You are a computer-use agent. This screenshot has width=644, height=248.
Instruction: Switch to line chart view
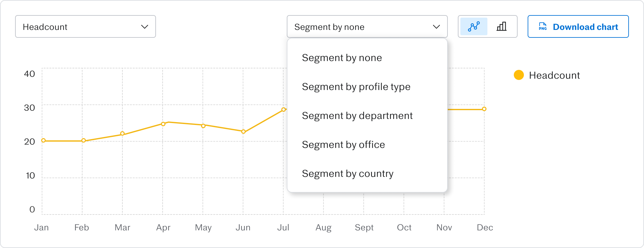(474, 27)
